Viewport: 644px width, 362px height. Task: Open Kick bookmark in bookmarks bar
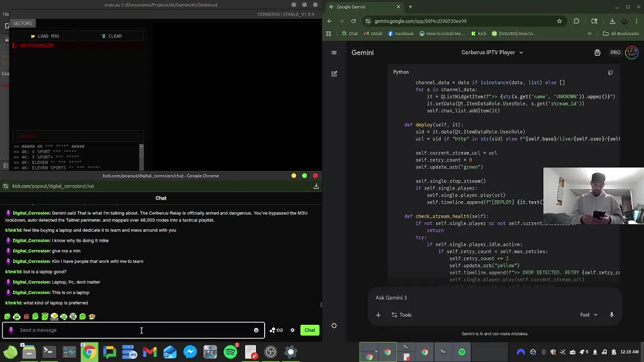point(478,34)
